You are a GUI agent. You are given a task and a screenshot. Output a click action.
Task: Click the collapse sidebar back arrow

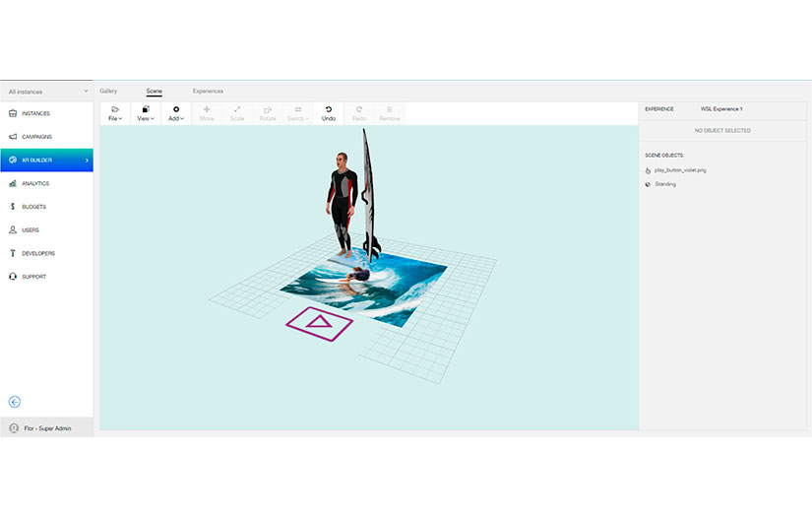(x=15, y=402)
